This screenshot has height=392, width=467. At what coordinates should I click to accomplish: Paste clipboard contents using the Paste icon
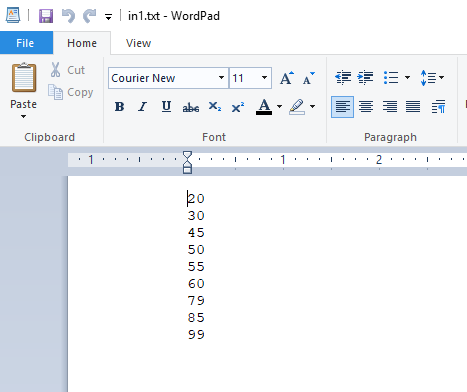24,77
